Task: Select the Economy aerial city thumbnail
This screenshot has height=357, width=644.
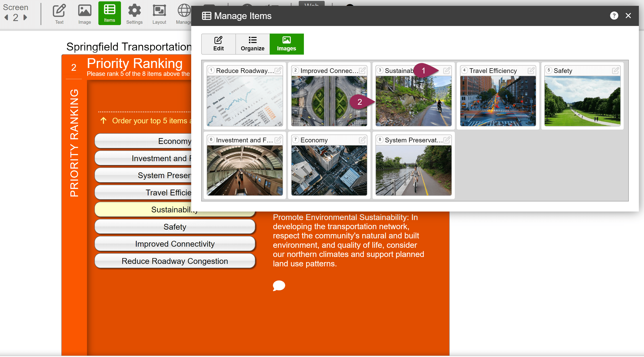Action: [x=329, y=171]
